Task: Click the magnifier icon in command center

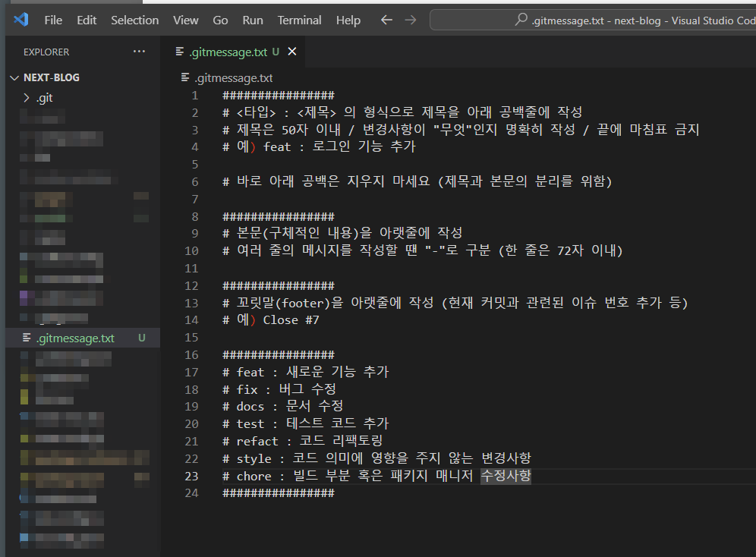Action: click(521, 20)
